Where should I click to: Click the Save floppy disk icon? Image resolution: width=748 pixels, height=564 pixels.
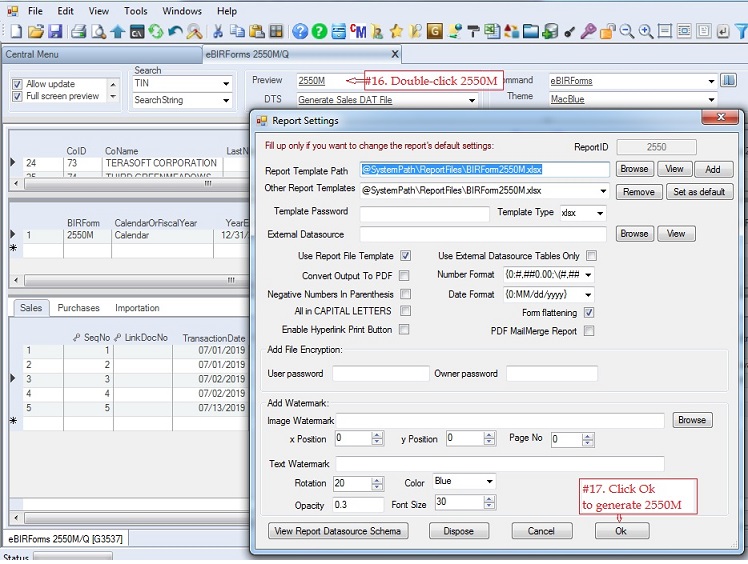(55, 32)
